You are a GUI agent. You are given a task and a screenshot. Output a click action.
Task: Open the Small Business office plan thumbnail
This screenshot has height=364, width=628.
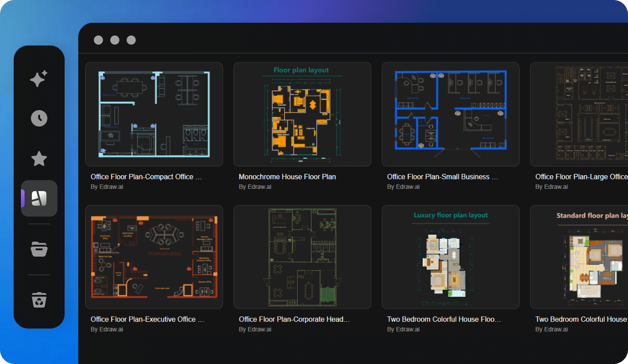tap(451, 114)
